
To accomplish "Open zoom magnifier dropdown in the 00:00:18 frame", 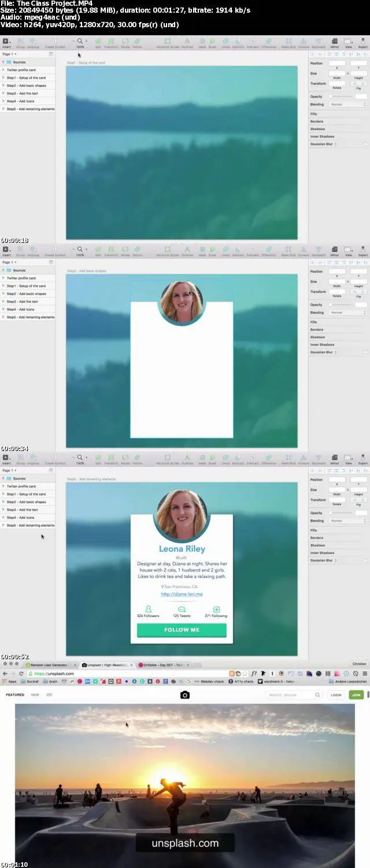I will click(80, 40).
